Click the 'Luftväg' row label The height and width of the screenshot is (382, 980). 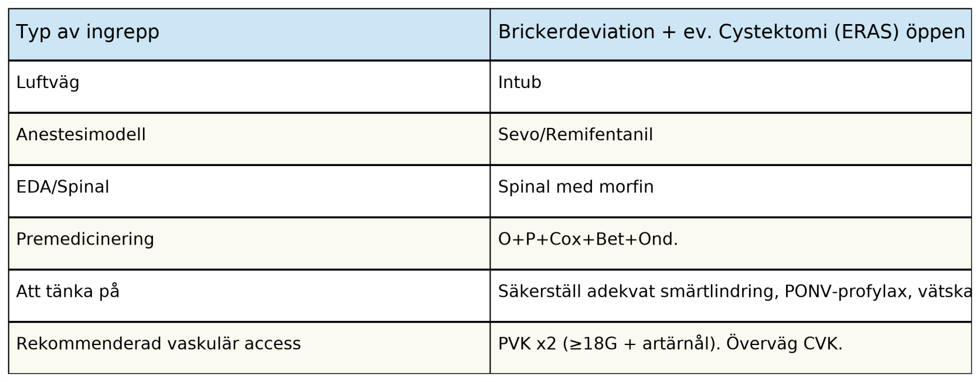tap(48, 83)
